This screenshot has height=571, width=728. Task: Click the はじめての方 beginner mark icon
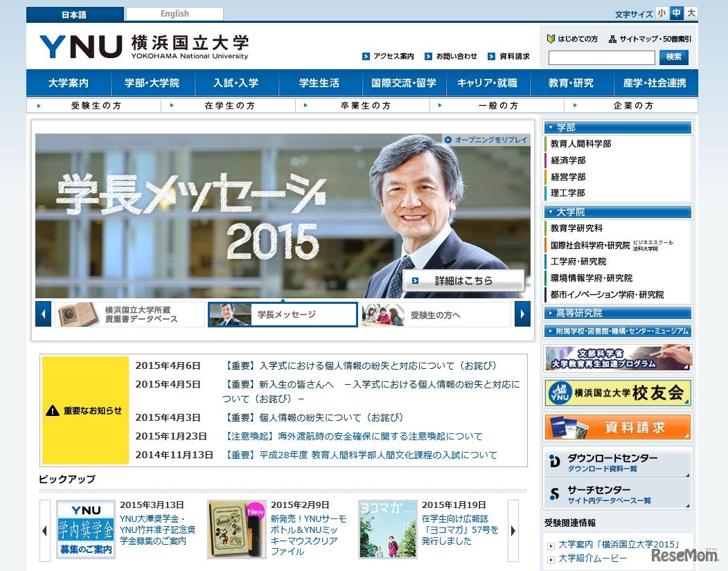pos(551,39)
